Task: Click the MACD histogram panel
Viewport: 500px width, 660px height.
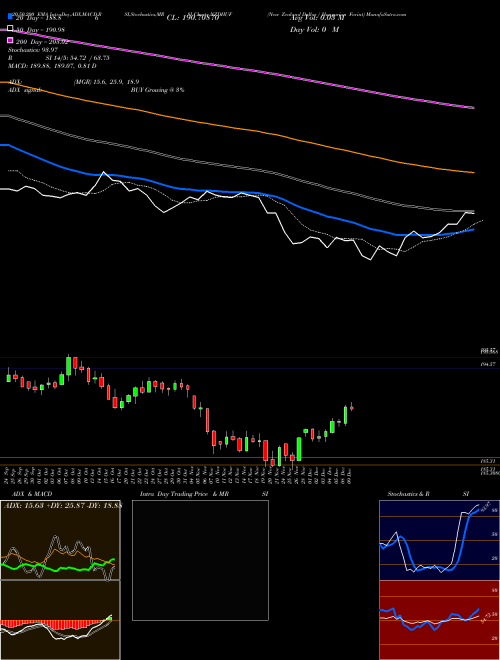Action: coord(60,620)
